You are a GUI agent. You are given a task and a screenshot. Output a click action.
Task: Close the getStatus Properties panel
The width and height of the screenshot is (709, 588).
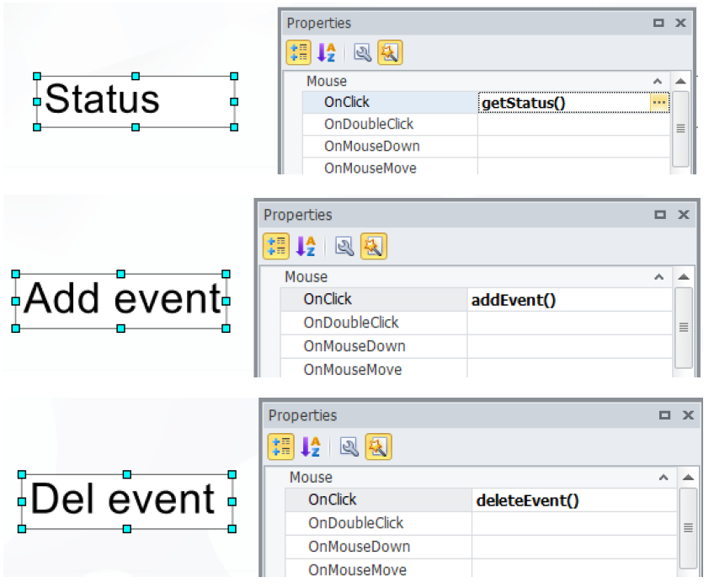pyautogui.click(x=680, y=23)
